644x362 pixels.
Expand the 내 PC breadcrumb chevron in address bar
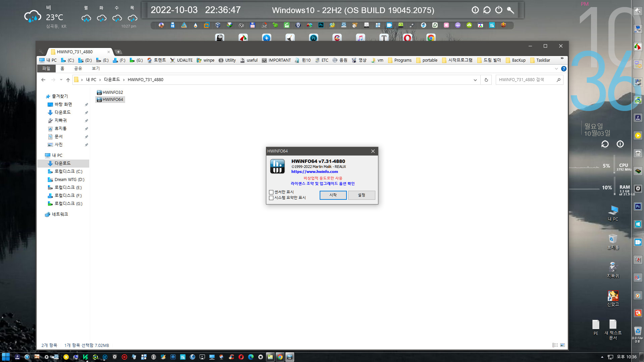tap(100, 80)
